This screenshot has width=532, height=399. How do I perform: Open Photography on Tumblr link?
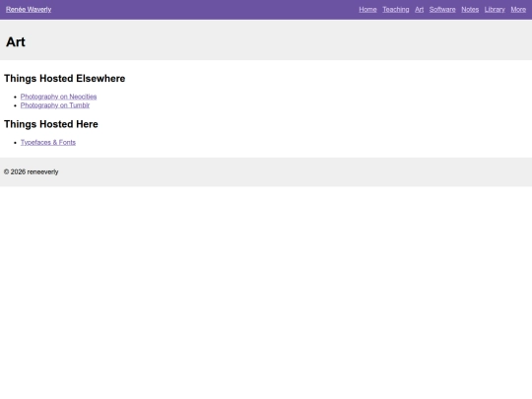[55, 105]
